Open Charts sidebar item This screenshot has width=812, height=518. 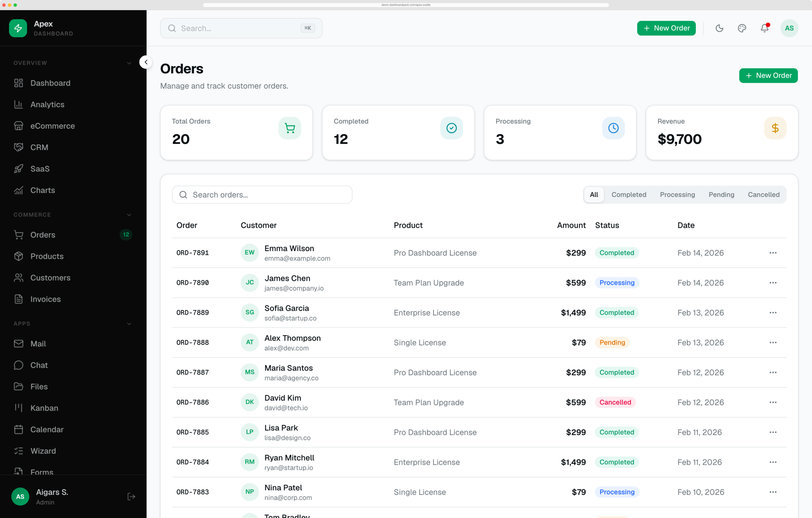tap(73, 190)
